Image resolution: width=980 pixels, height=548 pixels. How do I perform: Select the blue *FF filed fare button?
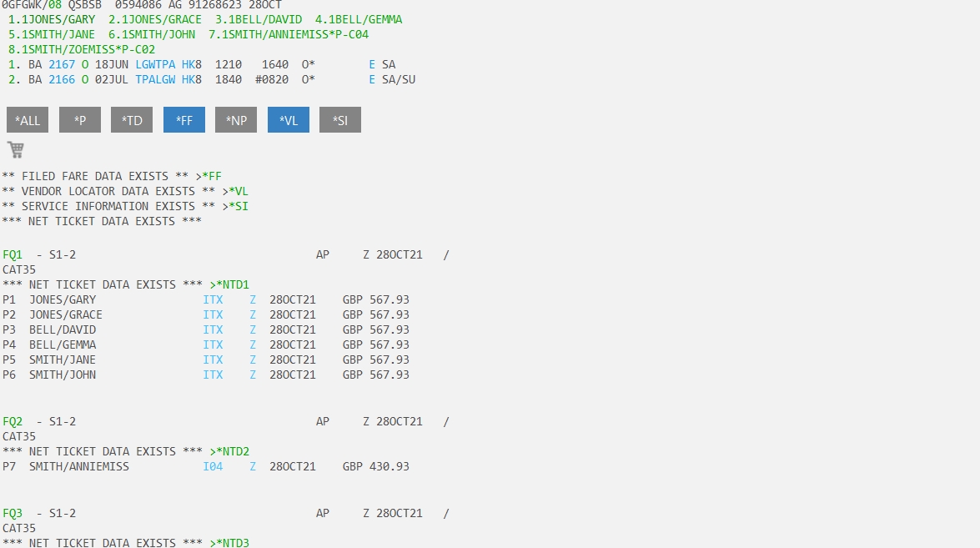(184, 120)
